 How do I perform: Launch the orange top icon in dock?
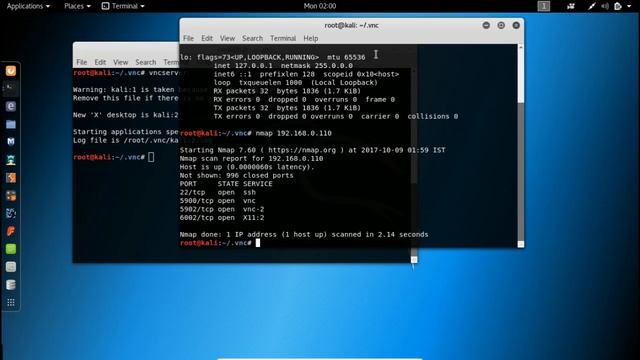pos(11,71)
